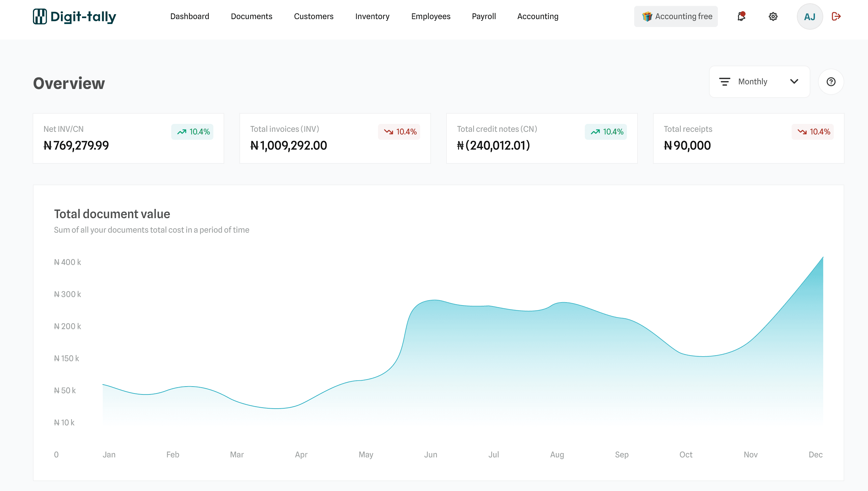
Task: Click the Accounting free button
Action: point(676,16)
